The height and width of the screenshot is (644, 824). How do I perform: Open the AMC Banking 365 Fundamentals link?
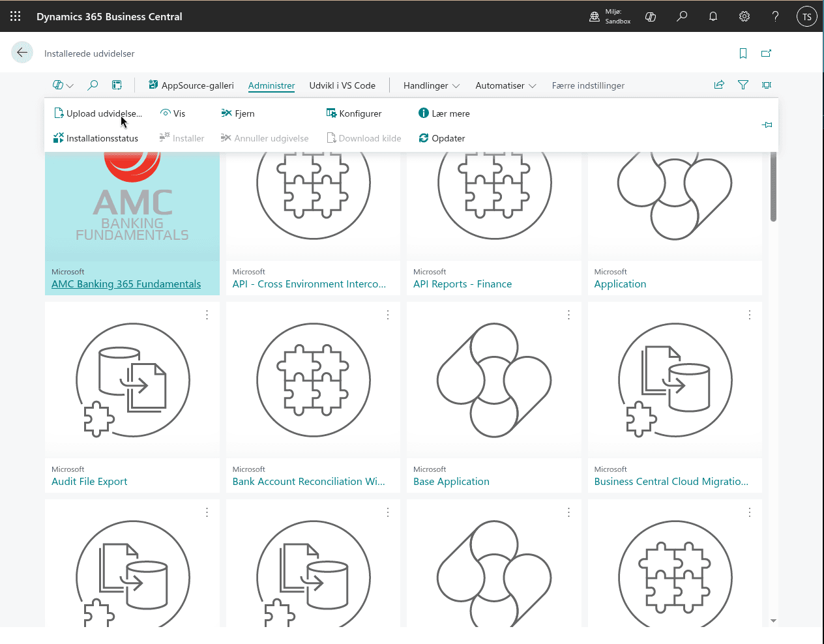point(126,284)
